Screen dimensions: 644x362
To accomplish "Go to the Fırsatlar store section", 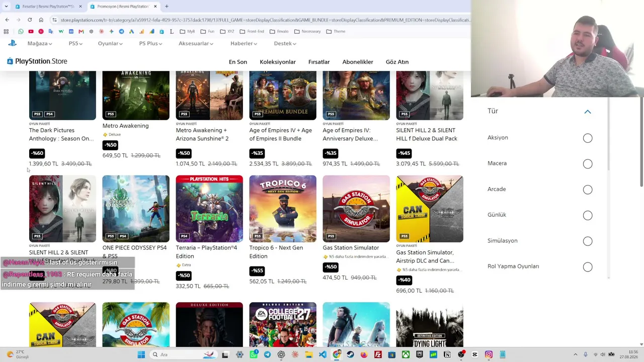I will pos(319,62).
